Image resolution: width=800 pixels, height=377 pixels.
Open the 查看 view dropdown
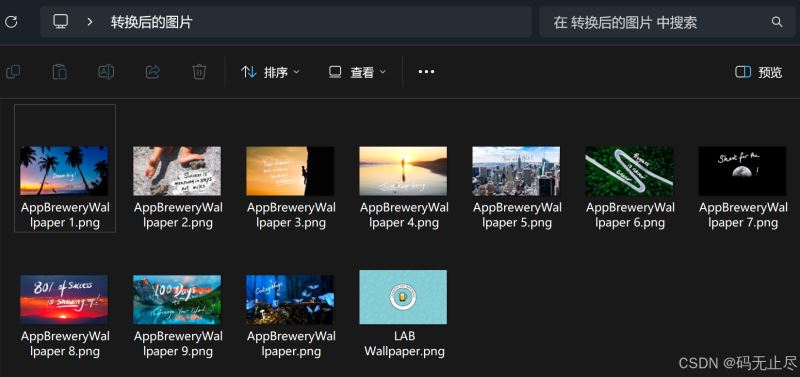click(x=357, y=72)
